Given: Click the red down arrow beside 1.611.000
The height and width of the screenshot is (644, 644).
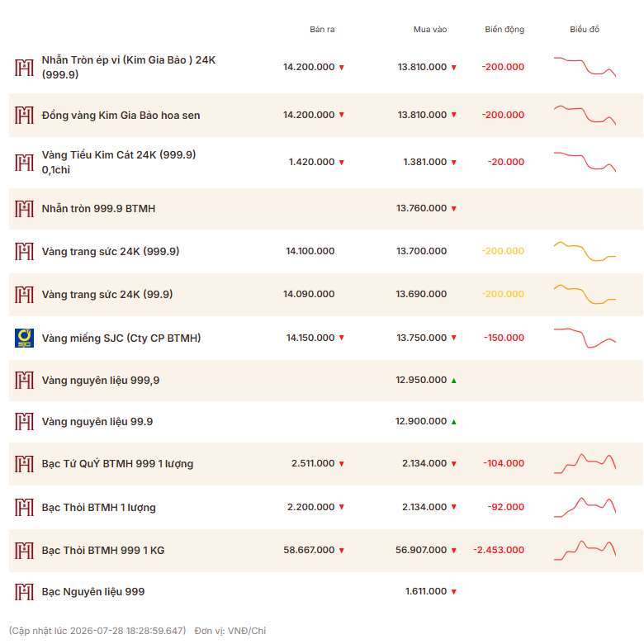Looking at the screenshot, I should (x=454, y=592).
